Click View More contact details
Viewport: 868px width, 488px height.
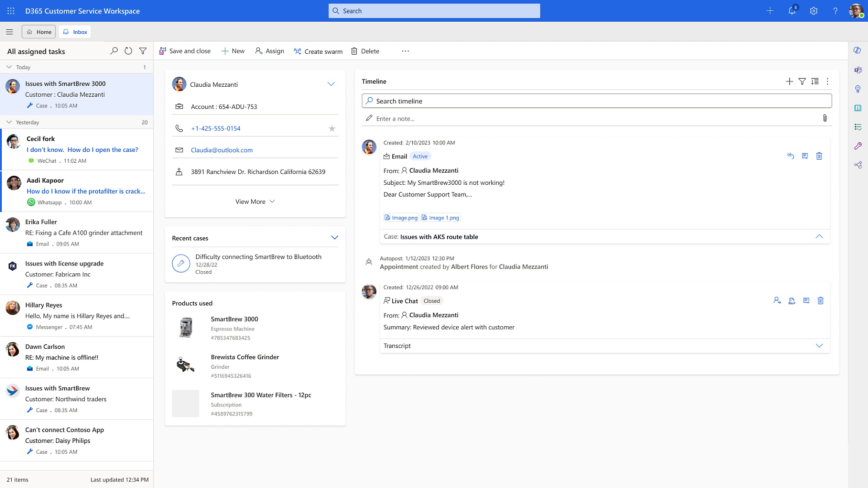[255, 201]
